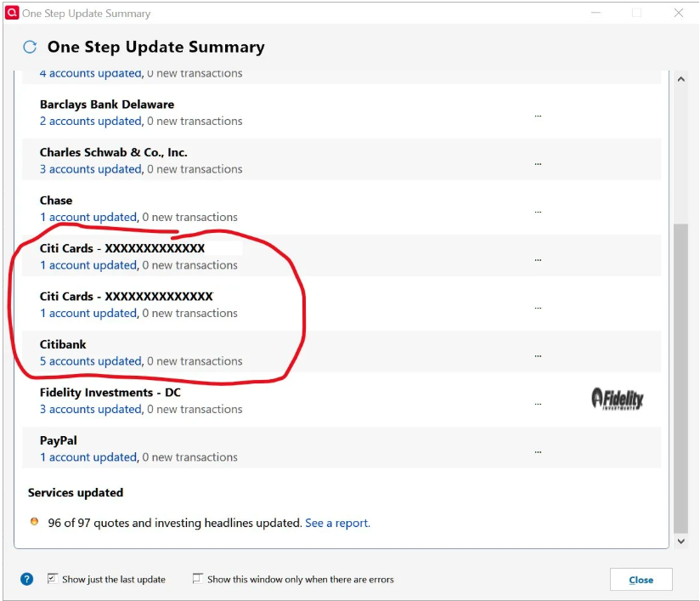The width and height of the screenshot is (700, 601).
Task: Close the window with the title bar X
Action: coord(679,13)
